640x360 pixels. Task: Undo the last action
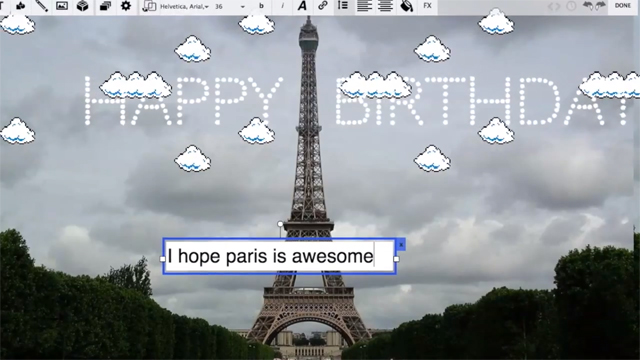pyautogui.click(x=588, y=6)
